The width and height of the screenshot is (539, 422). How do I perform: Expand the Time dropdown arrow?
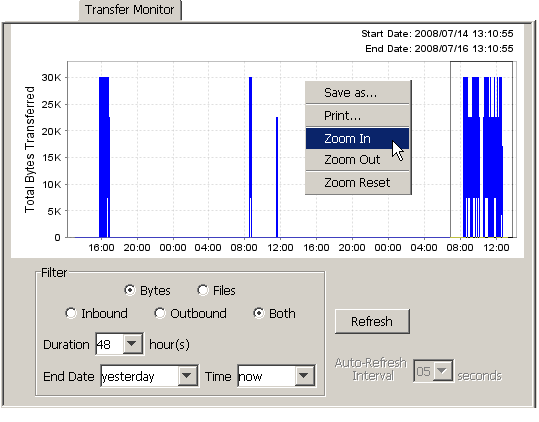pos(304,376)
